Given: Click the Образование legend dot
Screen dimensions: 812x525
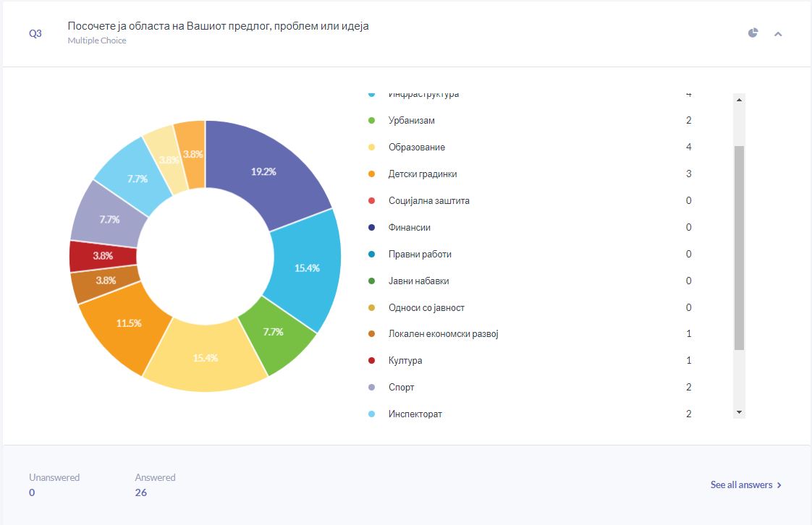Looking at the screenshot, I should click(x=372, y=148).
